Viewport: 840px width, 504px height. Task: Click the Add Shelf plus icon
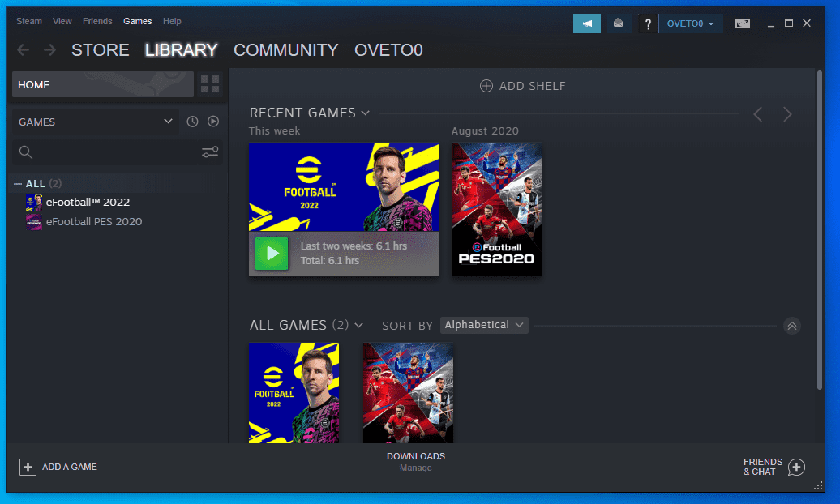(x=486, y=86)
